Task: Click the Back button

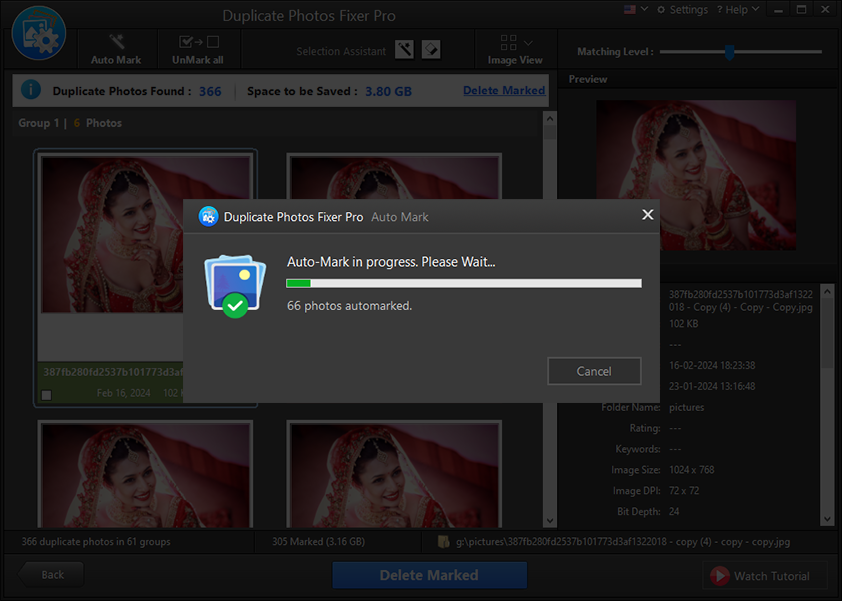Action: point(52,575)
